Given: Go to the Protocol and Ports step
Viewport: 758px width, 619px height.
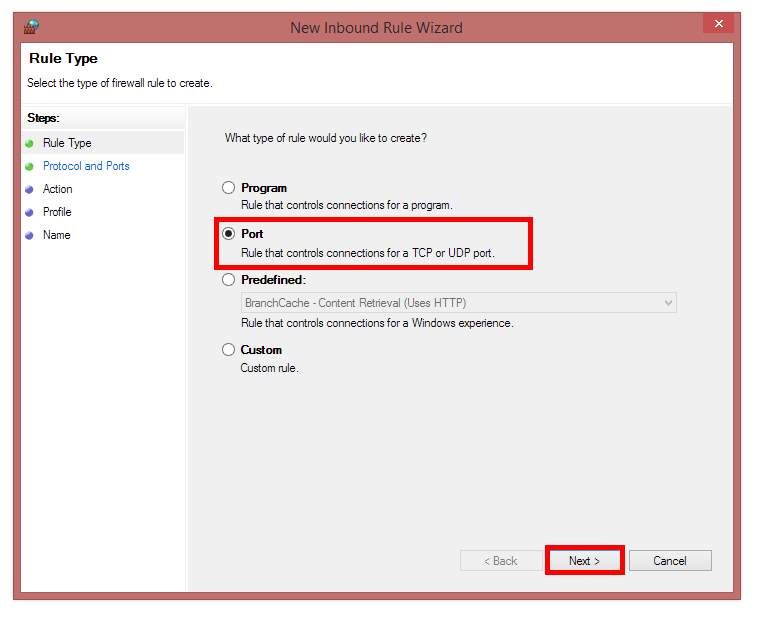Looking at the screenshot, I should tap(86, 166).
